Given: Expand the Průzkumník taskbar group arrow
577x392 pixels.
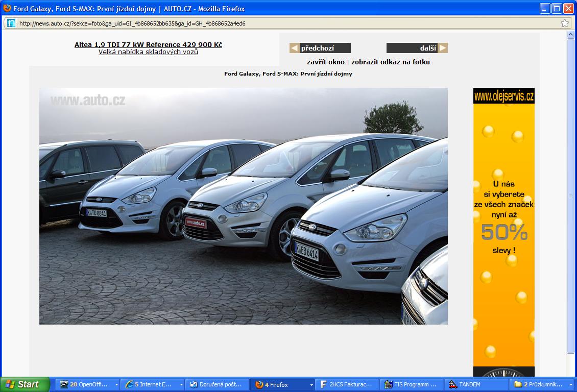Looking at the screenshot, I should 570,384.
